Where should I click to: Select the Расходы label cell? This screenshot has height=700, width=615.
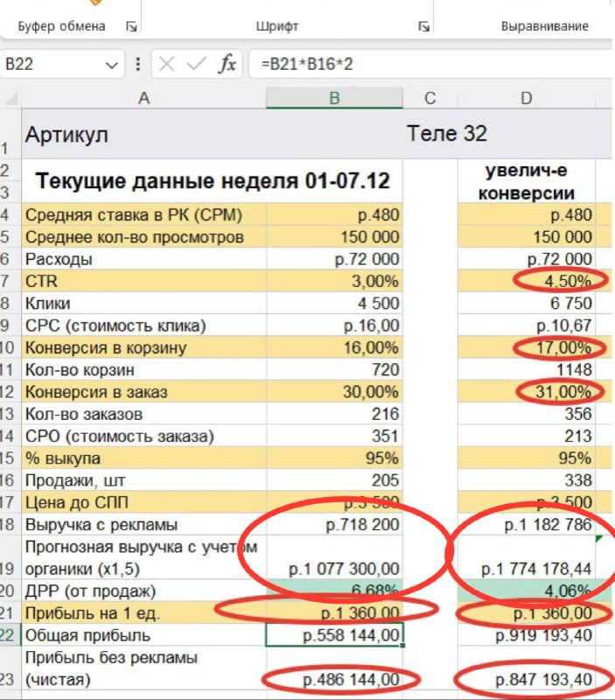[x=144, y=259]
